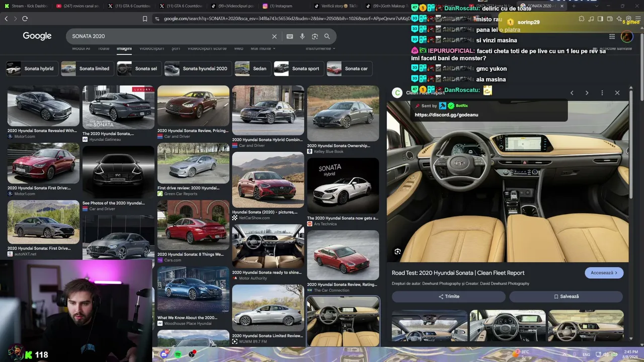Filter images by Sonata hyundai 2020 chip
644x362 pixels.
pyautogui.click(x=198, y=68)
